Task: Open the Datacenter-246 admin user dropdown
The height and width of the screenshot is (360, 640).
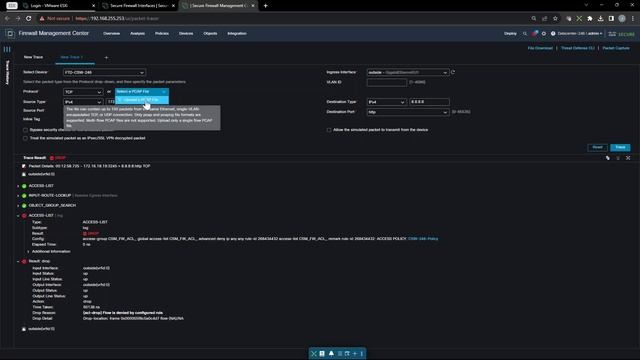Action: [x=580, y=33]
